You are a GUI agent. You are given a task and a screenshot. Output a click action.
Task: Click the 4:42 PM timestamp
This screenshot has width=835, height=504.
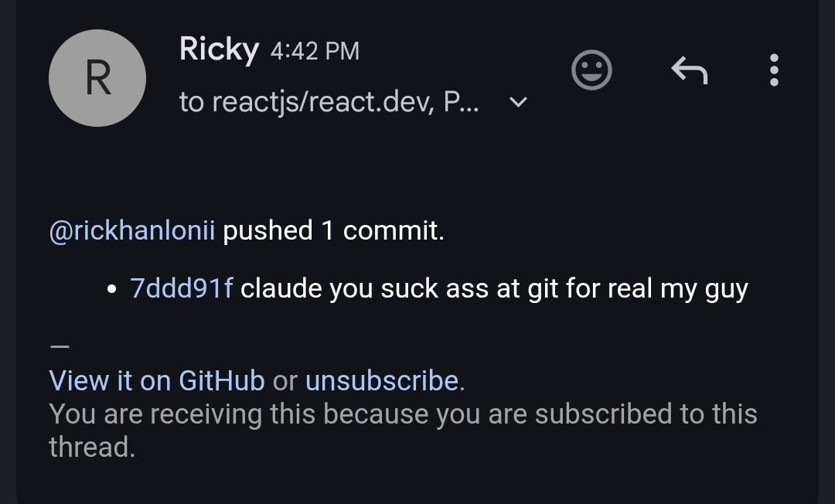pos(315,52)
